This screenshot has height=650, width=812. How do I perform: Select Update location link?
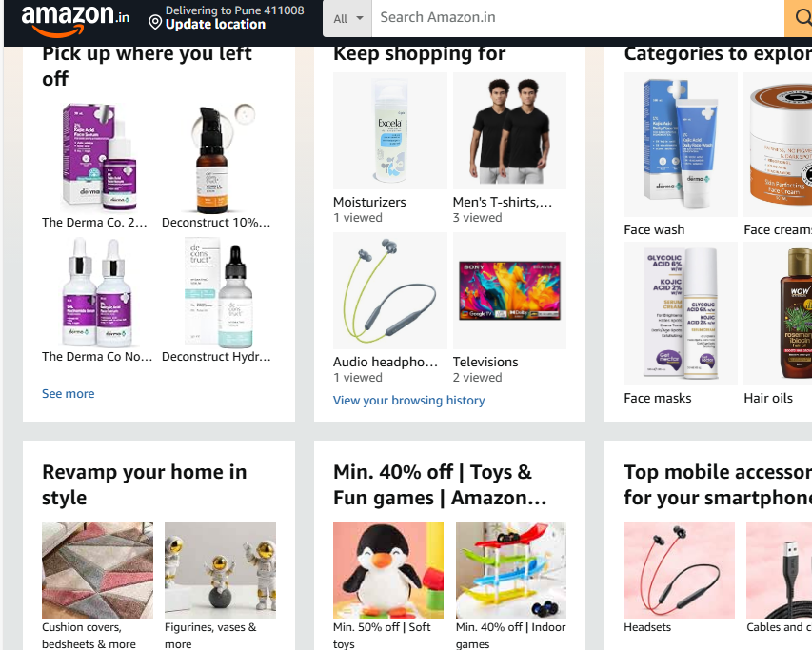(215, 25)
